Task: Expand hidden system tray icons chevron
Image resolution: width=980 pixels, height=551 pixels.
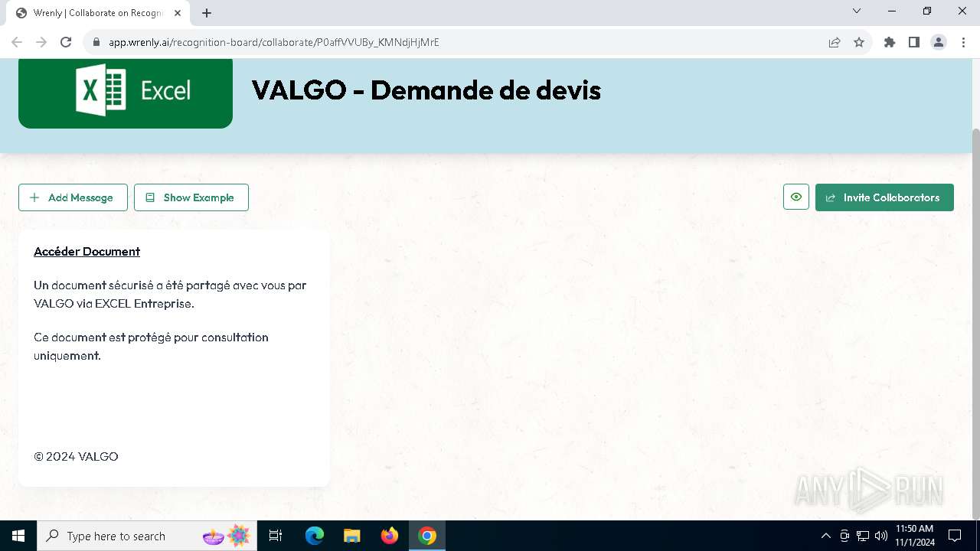Action: click(x=825, y=536)
